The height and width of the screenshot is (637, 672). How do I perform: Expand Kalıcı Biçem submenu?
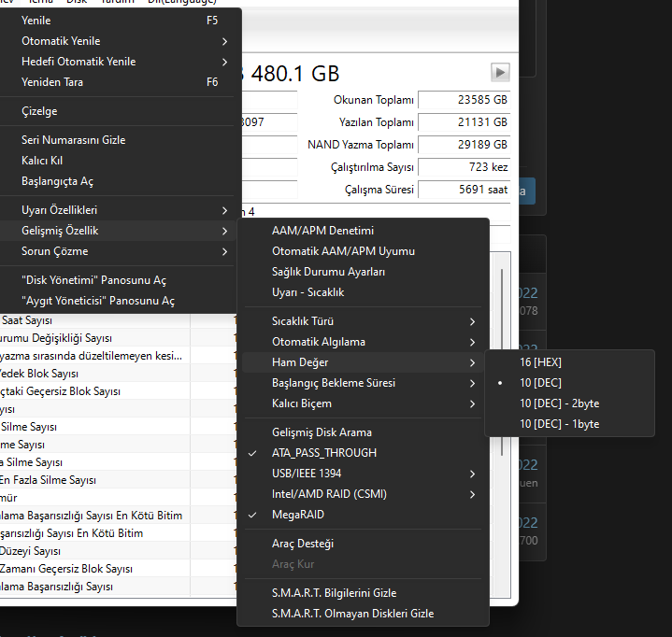coord(363,403)
